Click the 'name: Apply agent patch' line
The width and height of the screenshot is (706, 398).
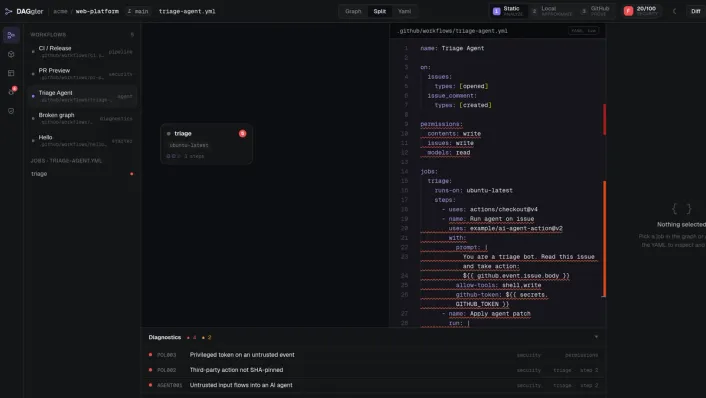(486, 314)
